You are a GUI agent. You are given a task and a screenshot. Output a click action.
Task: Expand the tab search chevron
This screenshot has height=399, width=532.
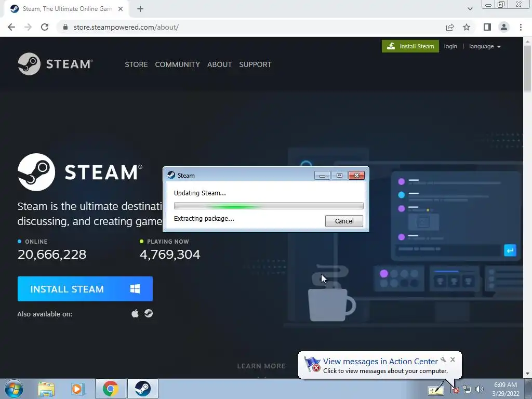(x=470, y=9)
